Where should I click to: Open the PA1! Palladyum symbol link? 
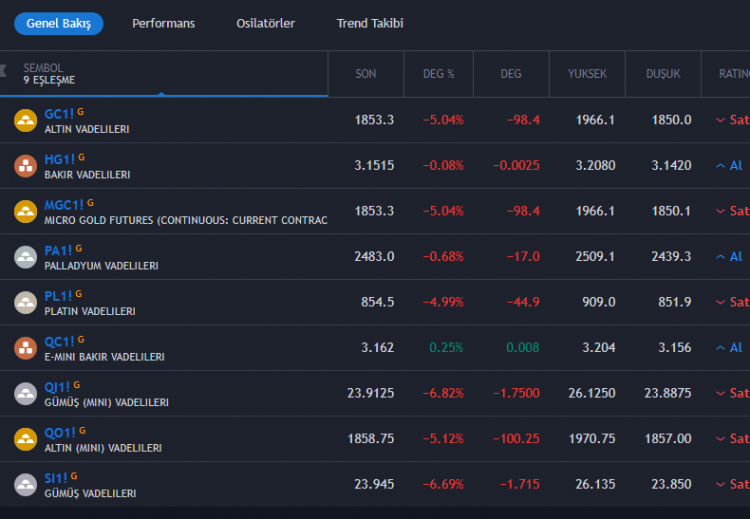(x=58, y=250)
